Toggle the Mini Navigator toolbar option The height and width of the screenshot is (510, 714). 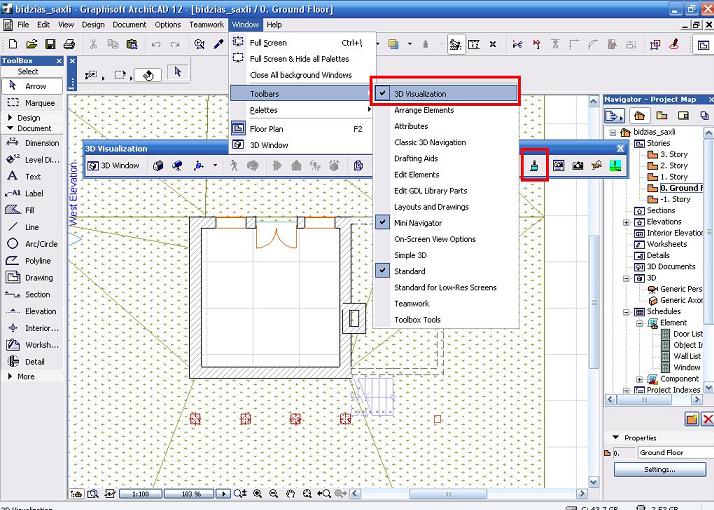(446, 223)
